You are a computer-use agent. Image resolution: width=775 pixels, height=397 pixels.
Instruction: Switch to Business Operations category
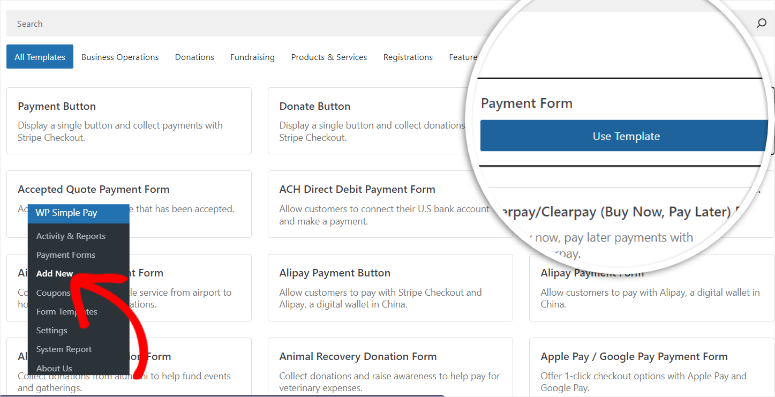[x=120, y=57]
